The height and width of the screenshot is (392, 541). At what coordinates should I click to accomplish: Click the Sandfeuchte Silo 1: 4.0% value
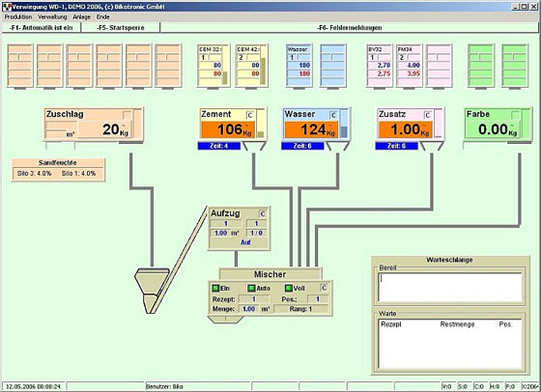coord(78,174)
